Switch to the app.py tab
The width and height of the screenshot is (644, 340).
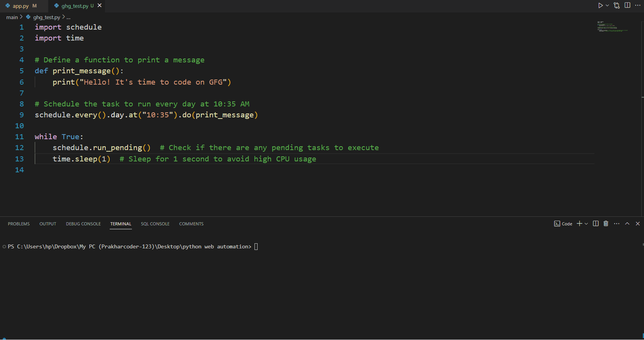[x=21, y=6]
